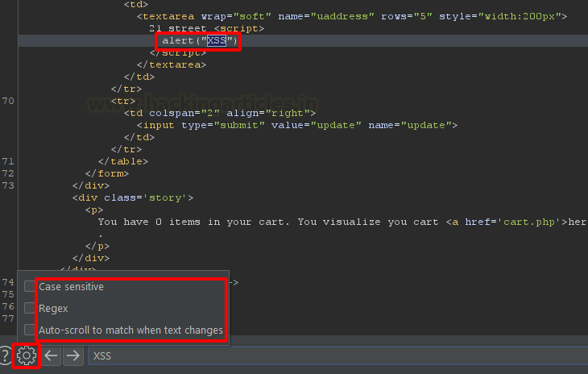Image resolution: width=588 pixels, height=374 pixels.
Task: Click line number 77 in gutter
Action: pos(8,318)
